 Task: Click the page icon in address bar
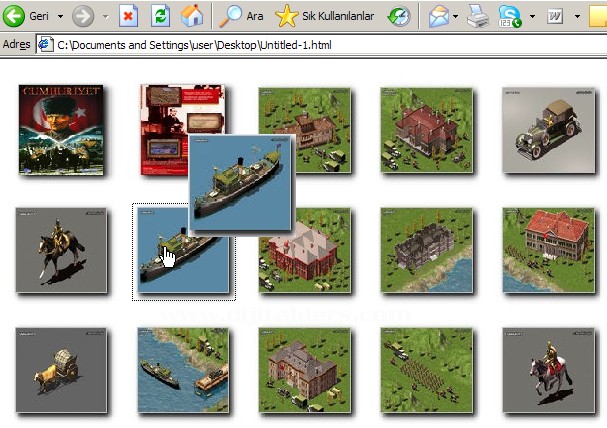pos(45,45)
